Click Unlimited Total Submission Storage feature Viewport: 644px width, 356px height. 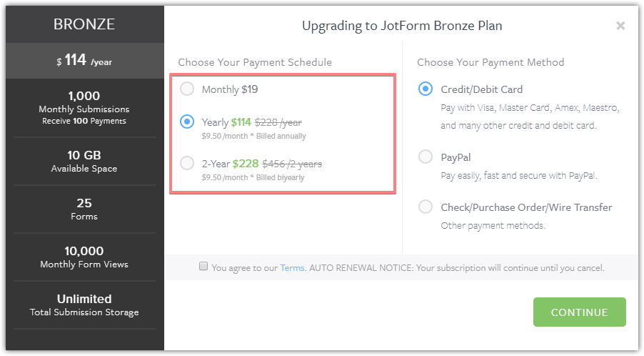[x=84, y=305]
